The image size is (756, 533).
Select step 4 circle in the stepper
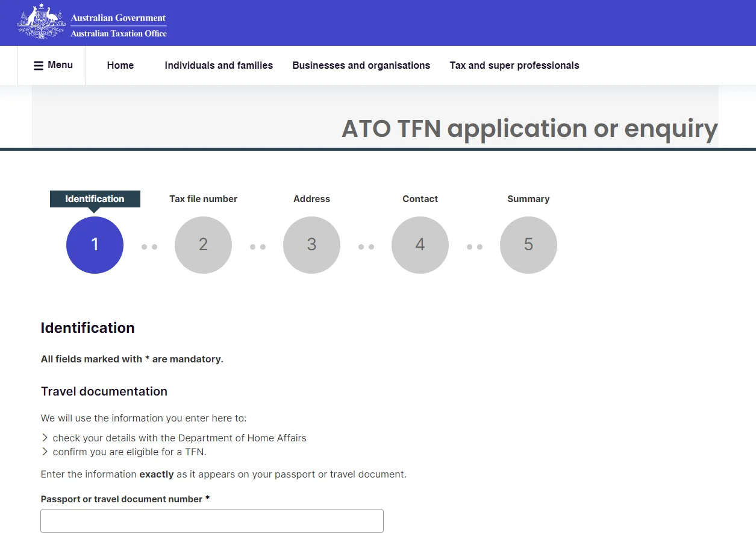[x=420, y=245]
